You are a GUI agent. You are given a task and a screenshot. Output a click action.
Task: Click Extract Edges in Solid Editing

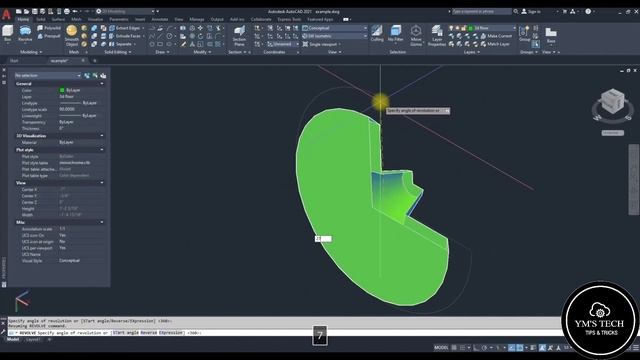125,28
